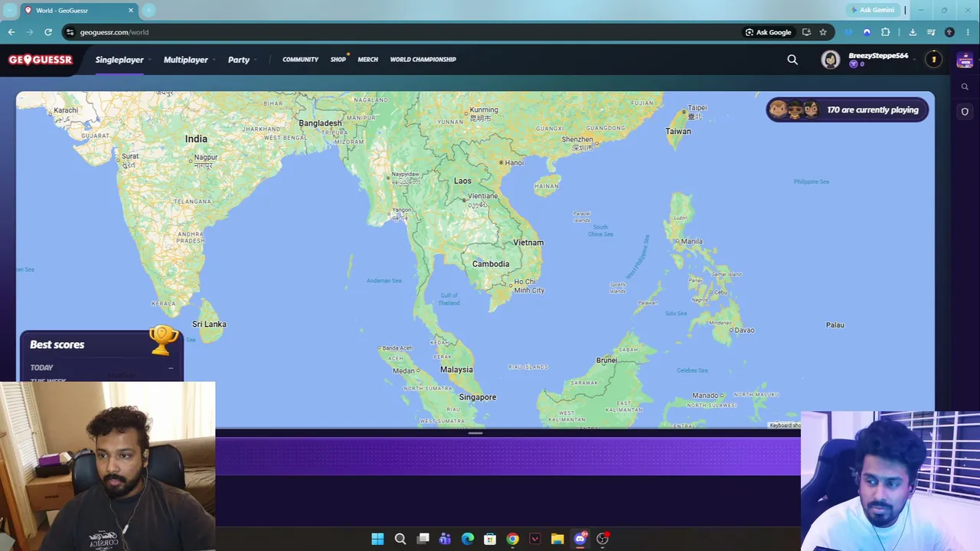
Task: Click the Singapore label on the map
Action: tap(478, 397)
